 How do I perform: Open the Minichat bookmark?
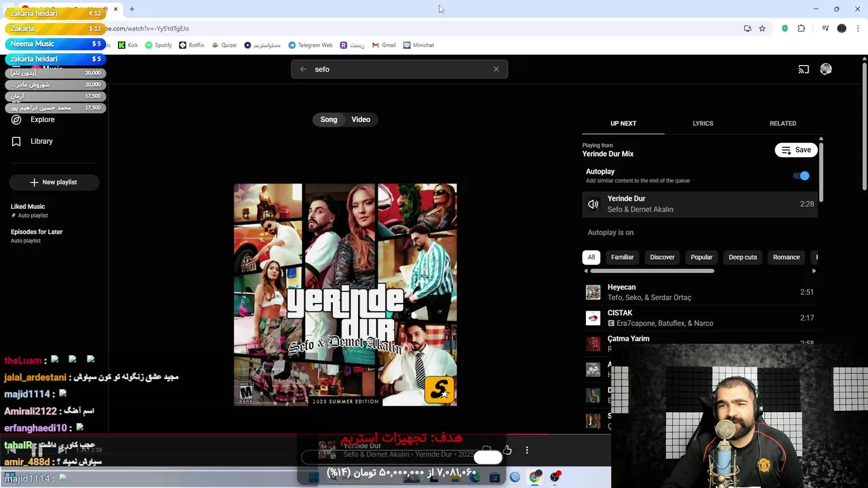[x=418, y=45]
